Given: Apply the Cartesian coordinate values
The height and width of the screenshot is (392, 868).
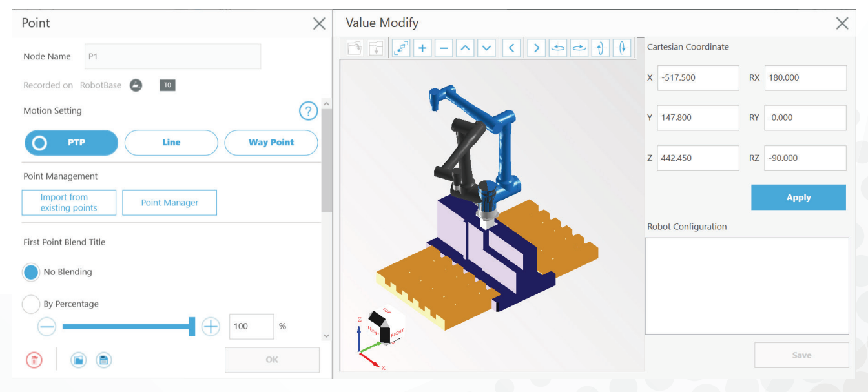Looking at the screenshot, I should (798, 198).
